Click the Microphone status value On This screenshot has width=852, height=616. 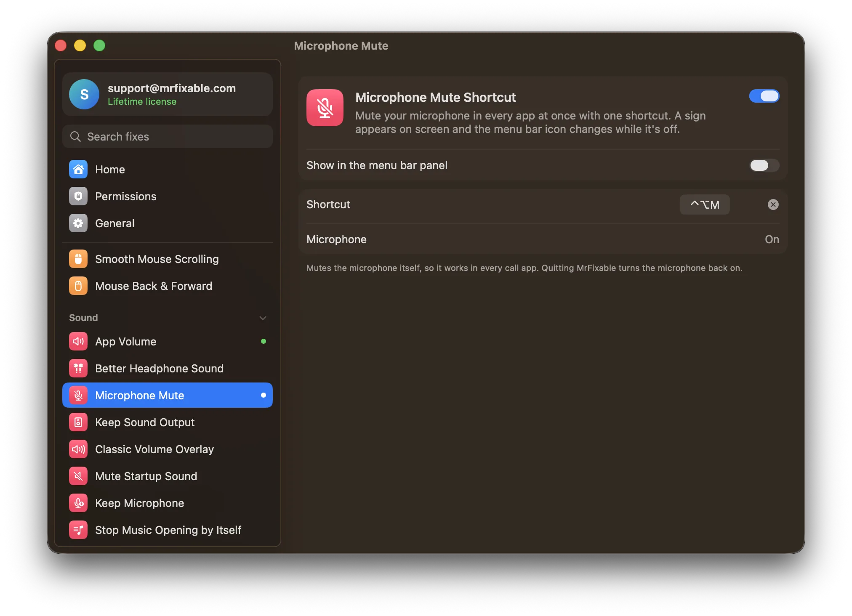(772, 239)
